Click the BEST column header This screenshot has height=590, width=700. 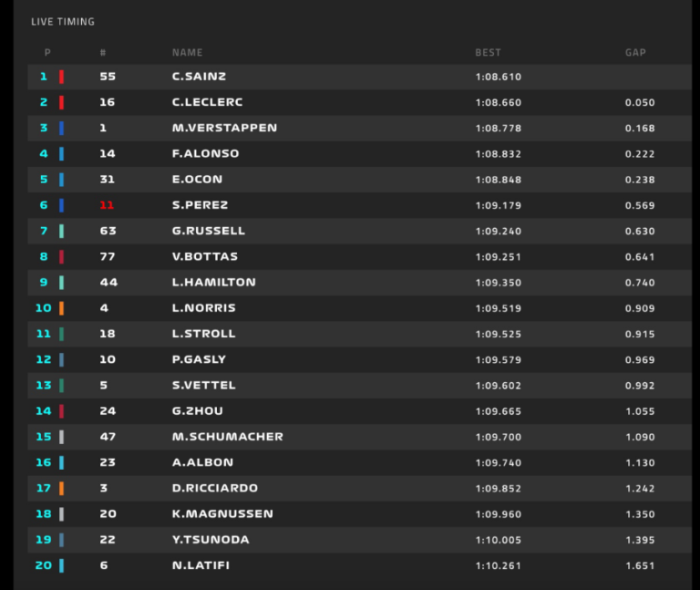(488, 53)
